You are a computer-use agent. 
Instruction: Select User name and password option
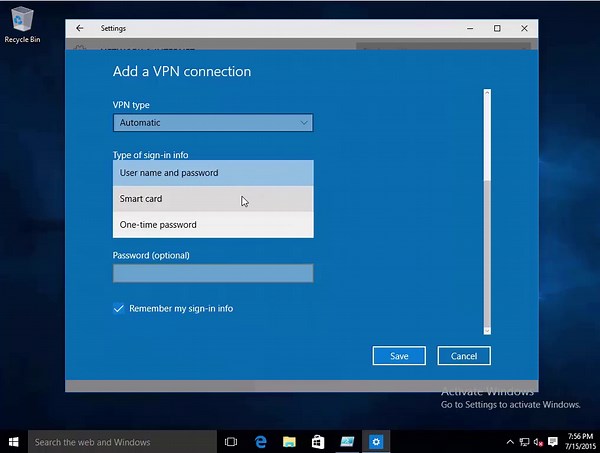(x=213, y=173)
